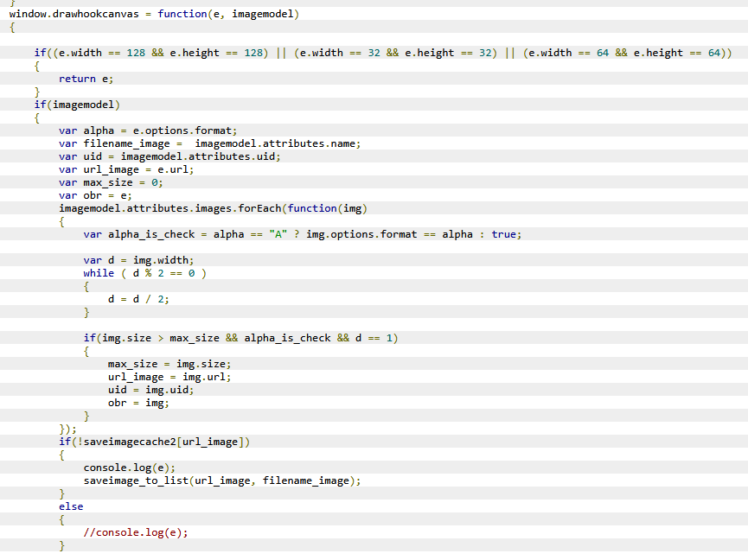
Task: Click 'var url_image = e.url;'
Action: (126, 169)
